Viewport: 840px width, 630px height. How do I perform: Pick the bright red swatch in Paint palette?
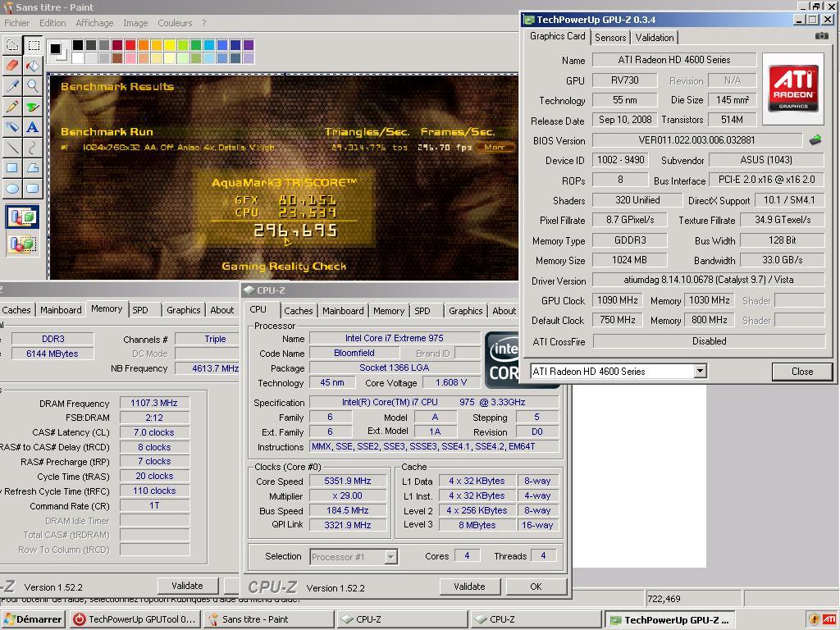[130, 45]
